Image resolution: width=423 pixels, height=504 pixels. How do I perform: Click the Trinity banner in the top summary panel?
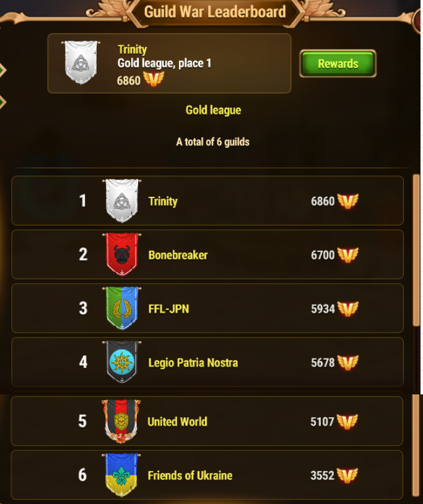[x=81, y=63]
